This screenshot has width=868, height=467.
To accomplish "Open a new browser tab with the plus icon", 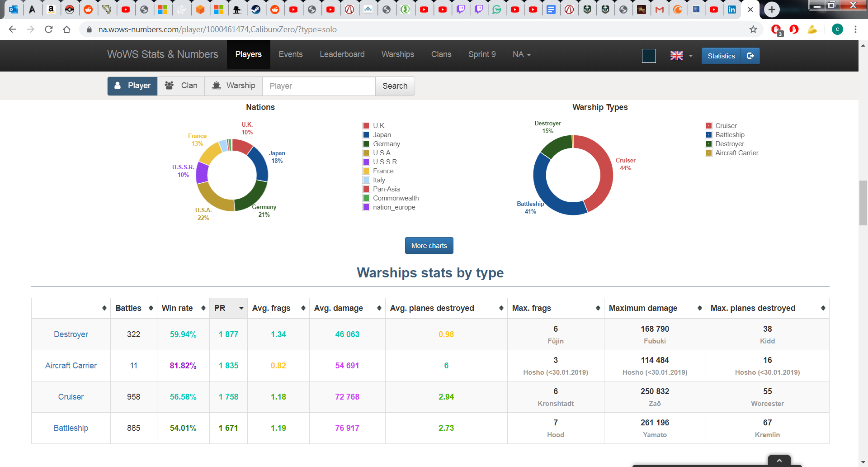I will tap(772, 10).
